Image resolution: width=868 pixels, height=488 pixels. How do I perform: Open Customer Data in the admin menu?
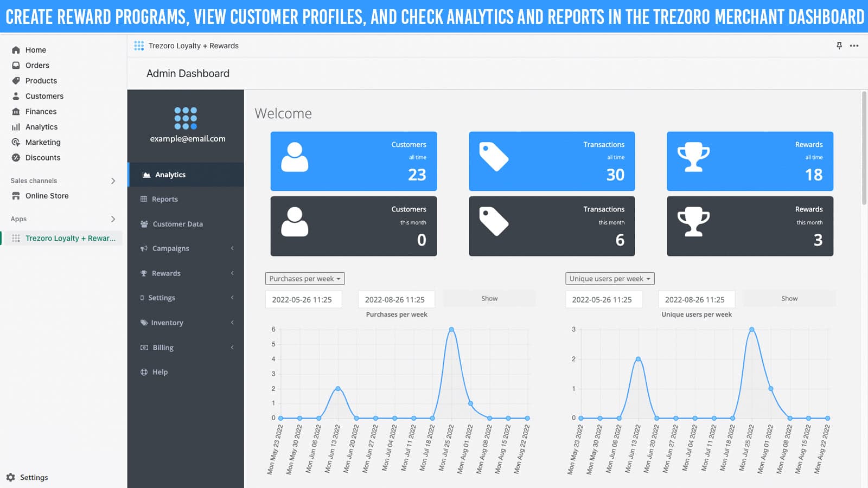point(186,224)
